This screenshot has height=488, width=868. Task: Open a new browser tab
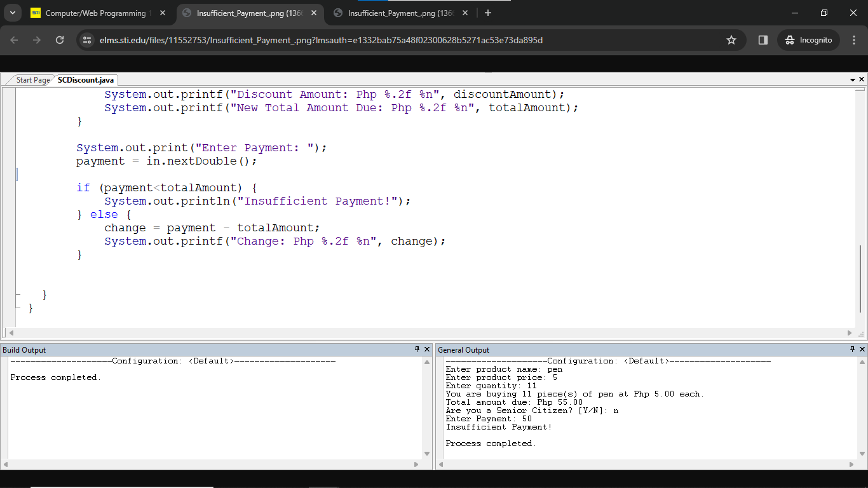[x=488, y=13]
